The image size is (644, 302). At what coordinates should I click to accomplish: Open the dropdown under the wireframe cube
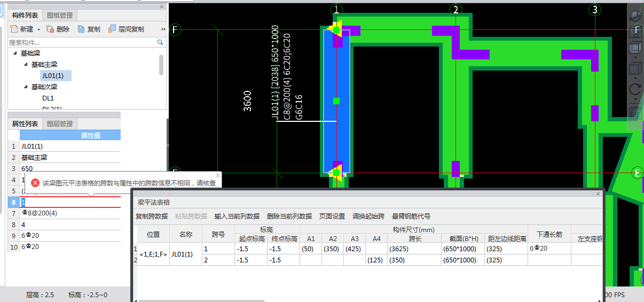[x=635, y=57]
